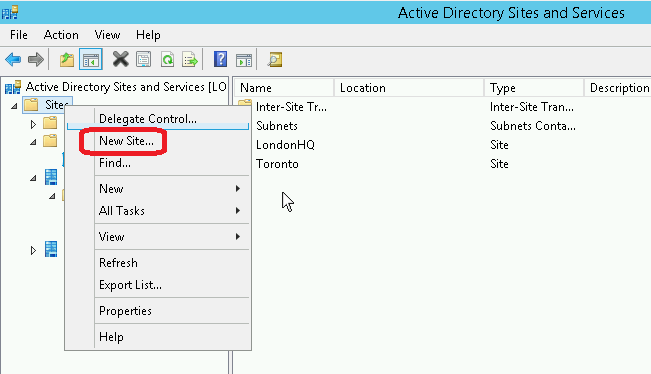Click the Export List toolbar icon
This screenshot has width=651, height=374.
point(190,59)
